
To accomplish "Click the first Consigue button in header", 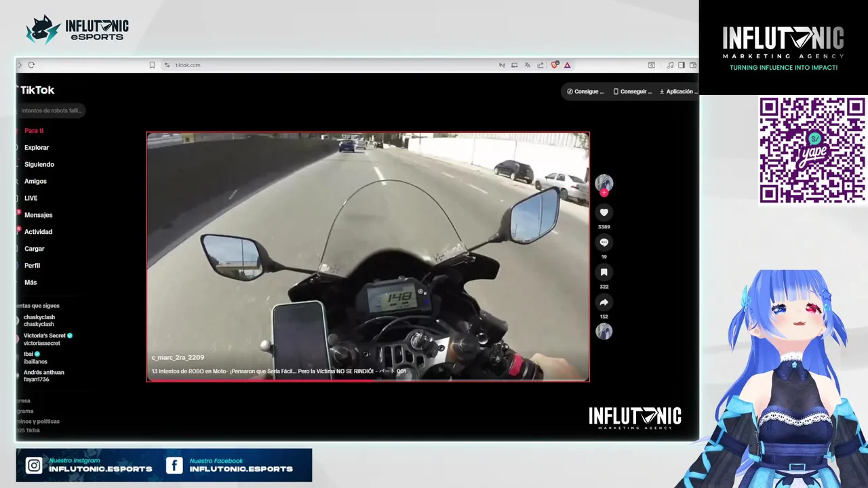I will coord(585,91).
